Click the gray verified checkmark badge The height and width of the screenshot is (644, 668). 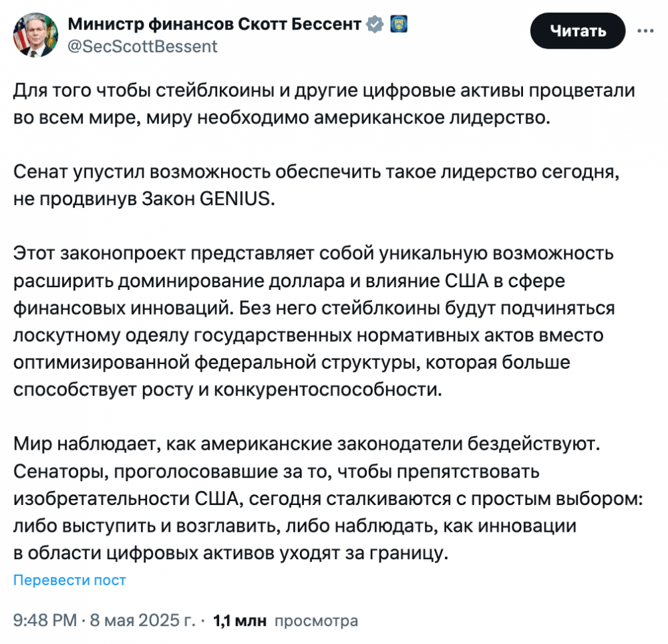[375, 24]
